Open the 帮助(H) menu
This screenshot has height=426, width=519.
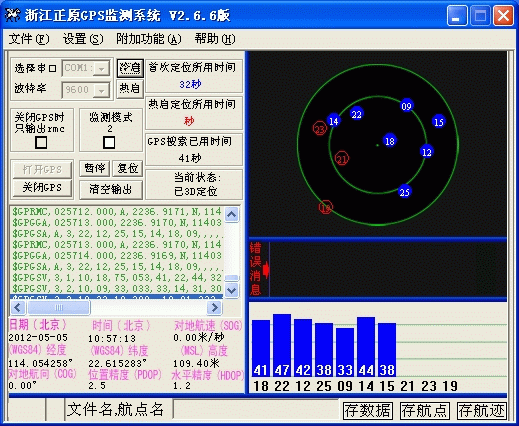[215, 39]
